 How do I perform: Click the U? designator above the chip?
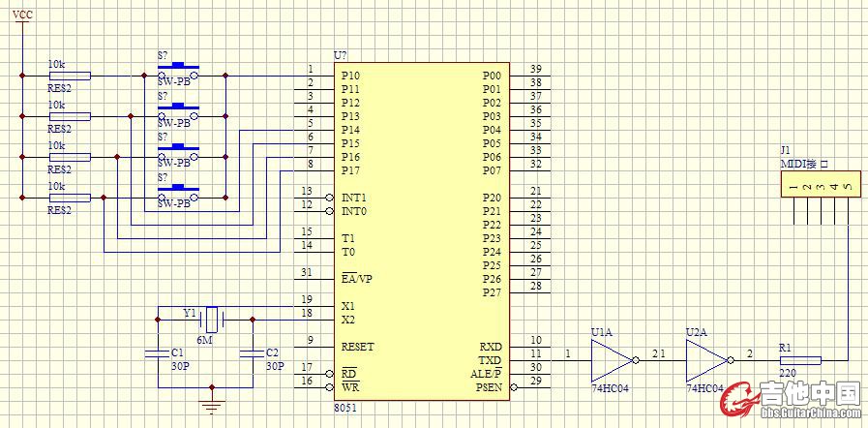(x=341, y=55)
